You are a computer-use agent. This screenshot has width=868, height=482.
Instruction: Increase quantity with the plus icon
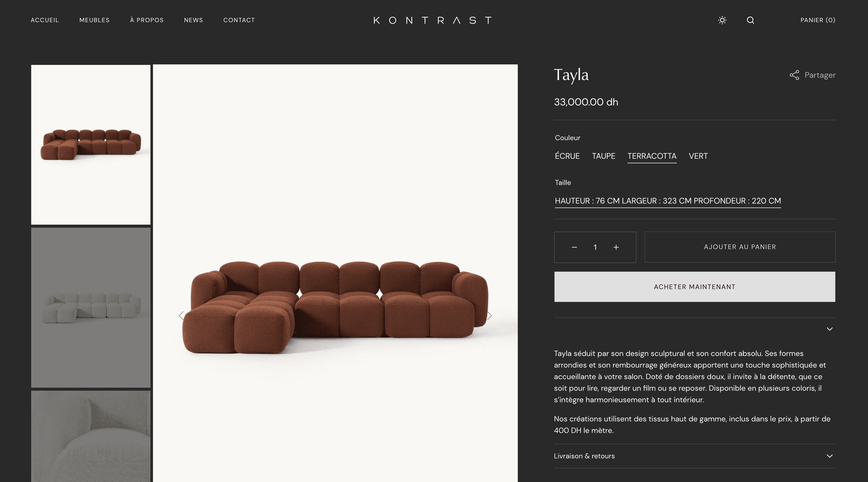616,247
